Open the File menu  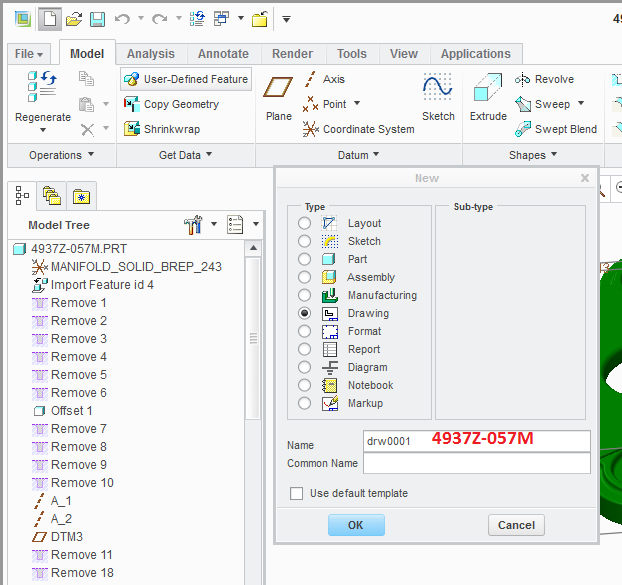(x=29, y=54)
